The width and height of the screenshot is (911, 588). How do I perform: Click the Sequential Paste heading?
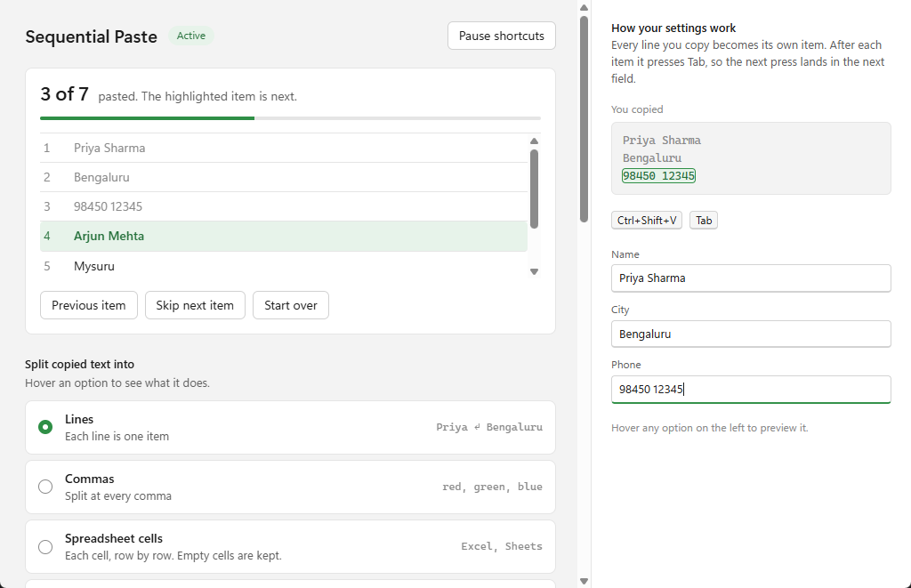pos(92,36)
